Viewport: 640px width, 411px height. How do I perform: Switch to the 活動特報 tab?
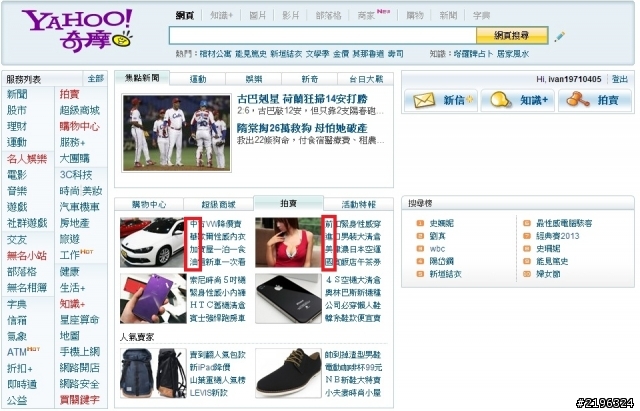click(x=358, y=204)
